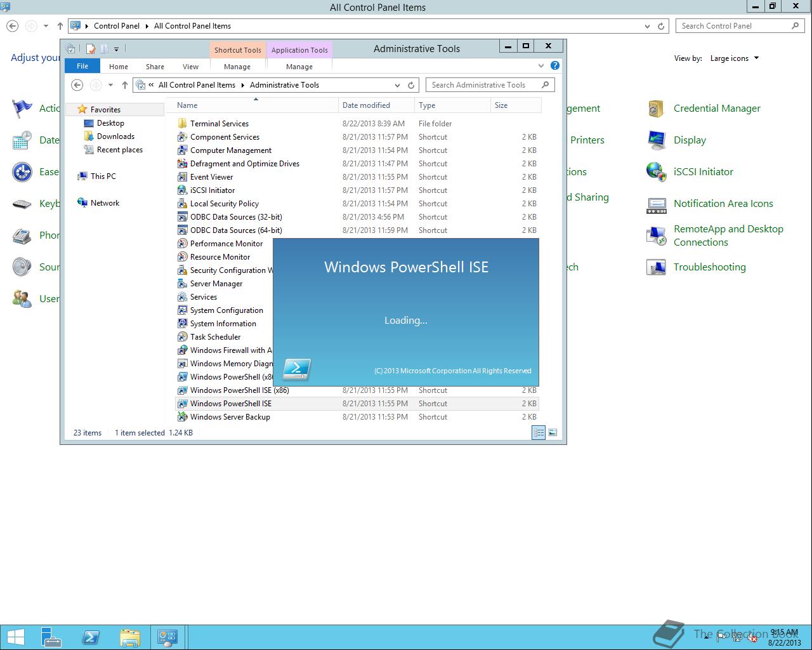Select the Services shortcut icon
The image size is (812, 650).
(x=182, y=297)
